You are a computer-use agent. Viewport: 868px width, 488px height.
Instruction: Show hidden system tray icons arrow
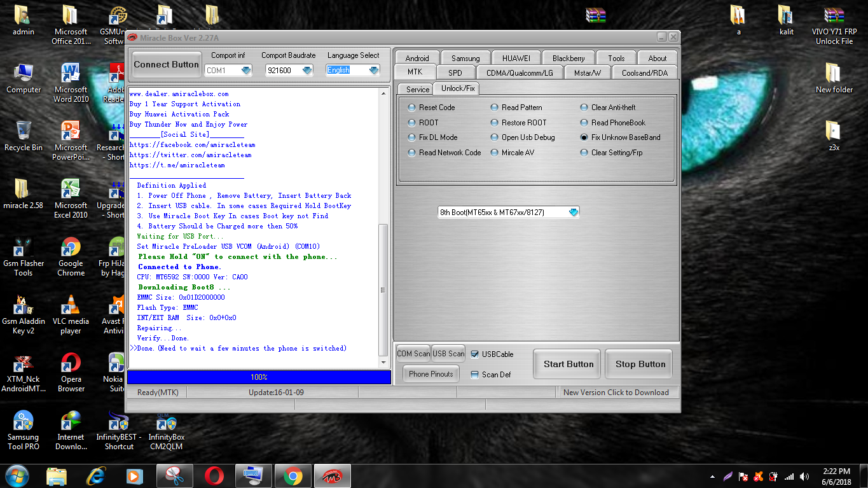click(713, 477)
